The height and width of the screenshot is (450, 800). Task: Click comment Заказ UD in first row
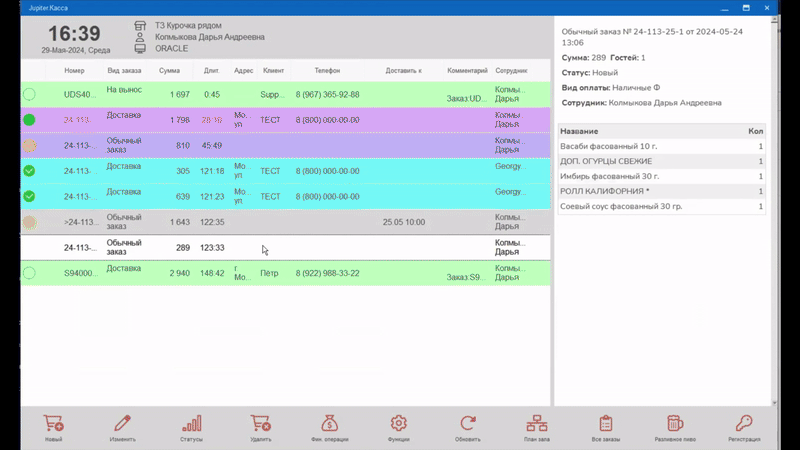(464, 98)
